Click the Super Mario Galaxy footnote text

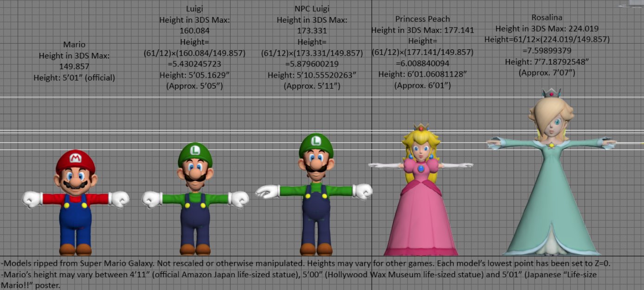306,263
